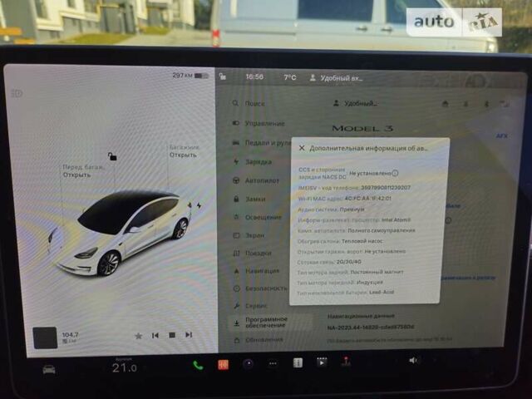Tap the Bluetooth icon
This screenshot has height=399, width=532.
click(486, 104)
